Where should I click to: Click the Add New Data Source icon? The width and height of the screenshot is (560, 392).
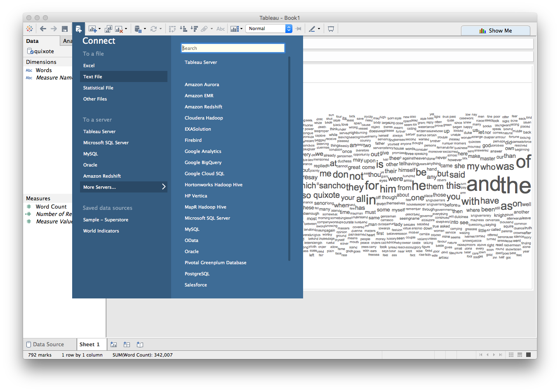coord(78,29)
